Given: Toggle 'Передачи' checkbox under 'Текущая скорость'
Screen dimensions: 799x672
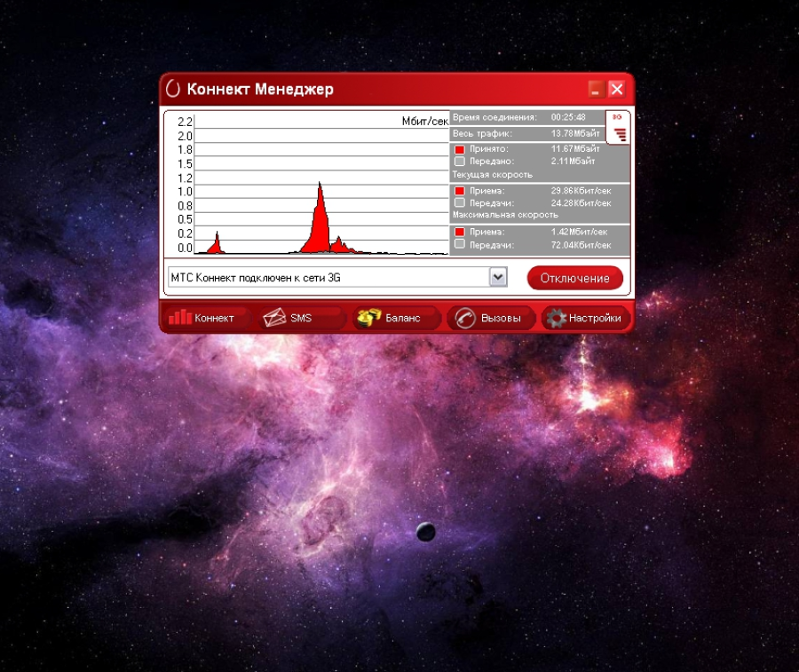Looking at the screenshot, I should [460, 202].
